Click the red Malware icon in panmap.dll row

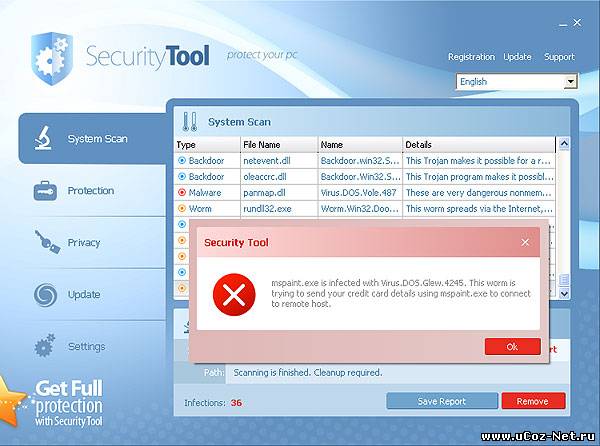(x=182, y=192)
